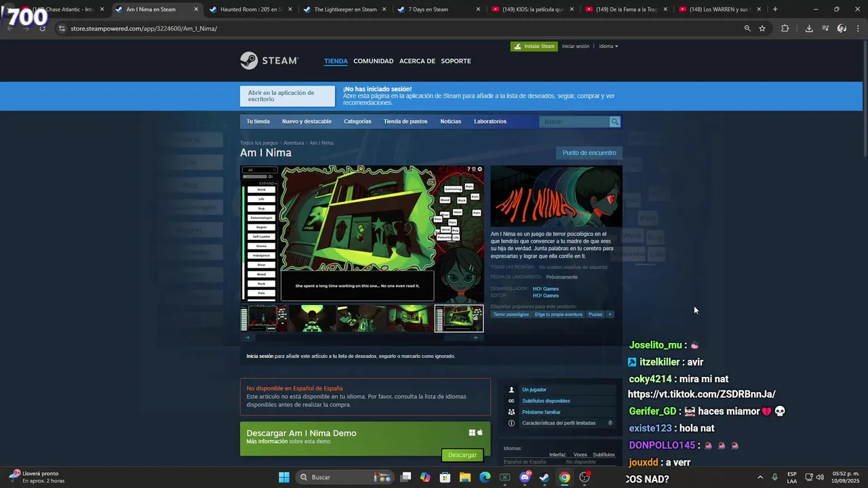Viewport: 868px width, 488px height.
Task: Open Noticias menu item
Action: click(450, 121)
